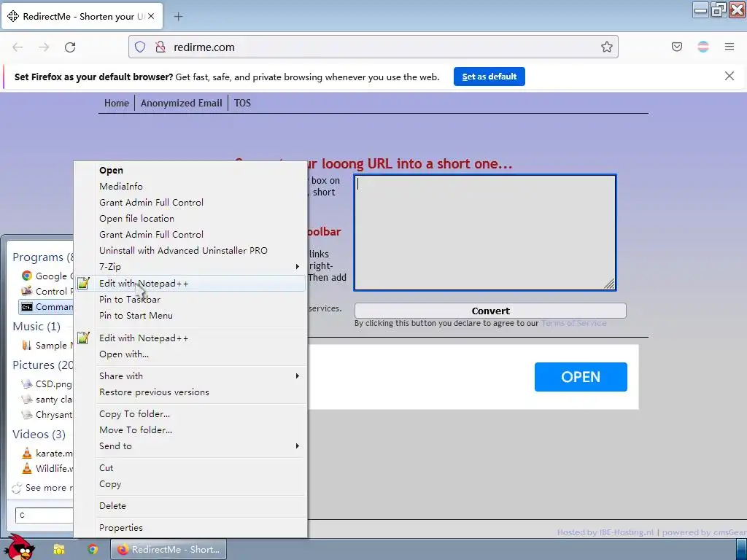747x560 pixels.
Task: Click the tracking protection shield icon
Action: 139,47
